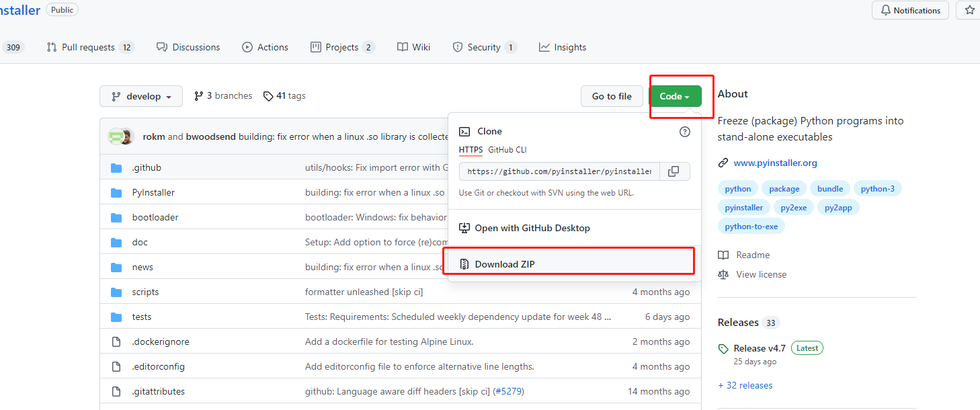Click the file icon beside .editorconfig

coord(116,366)
